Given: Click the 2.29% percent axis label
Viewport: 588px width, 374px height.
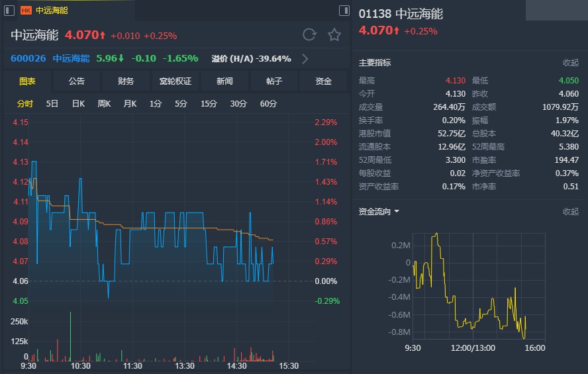Looking at the screenshot, I should pos(326,122).
